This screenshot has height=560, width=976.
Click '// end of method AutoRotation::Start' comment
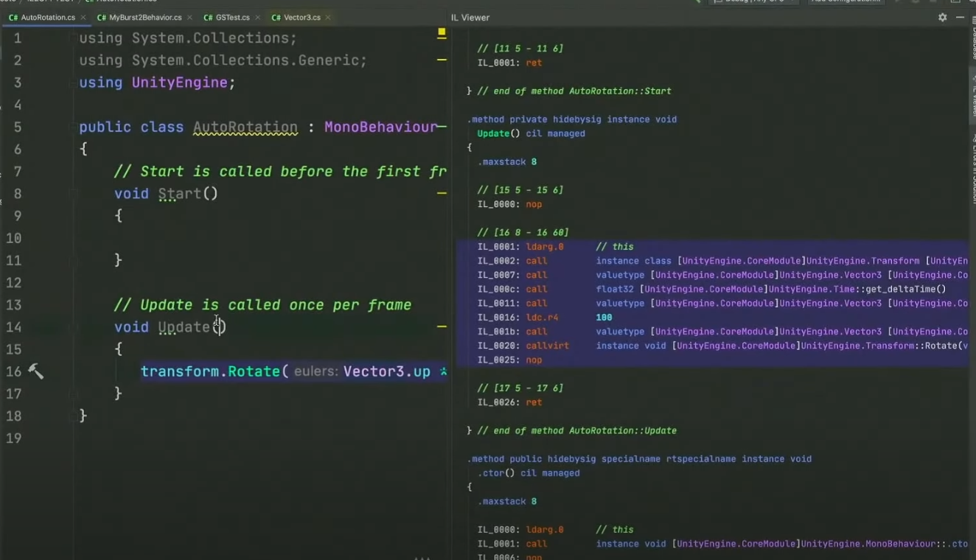[574, 91]
